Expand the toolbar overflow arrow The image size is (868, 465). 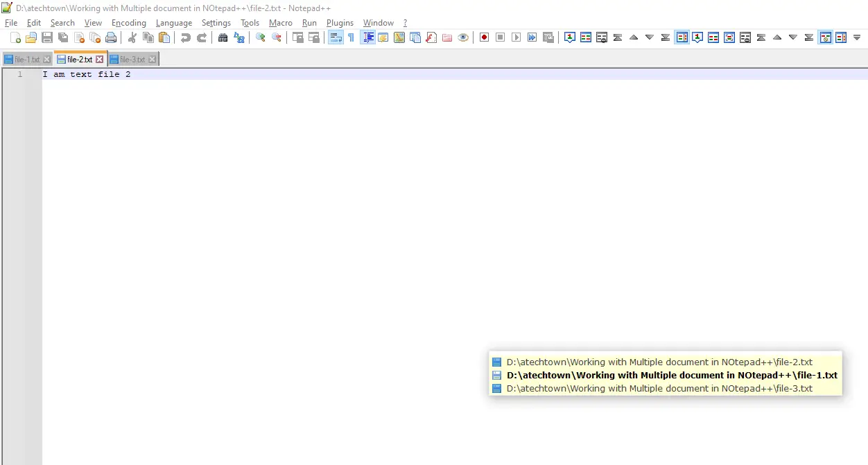coord(857,37)
